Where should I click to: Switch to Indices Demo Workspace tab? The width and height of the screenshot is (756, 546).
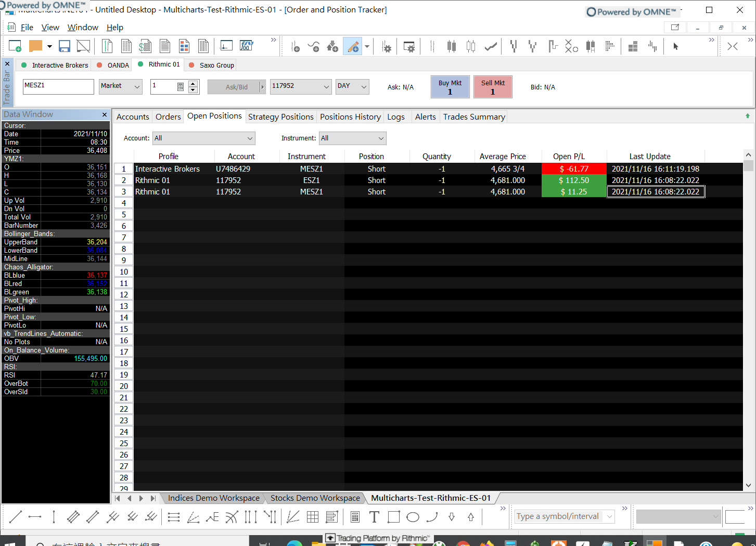point(213,498)
